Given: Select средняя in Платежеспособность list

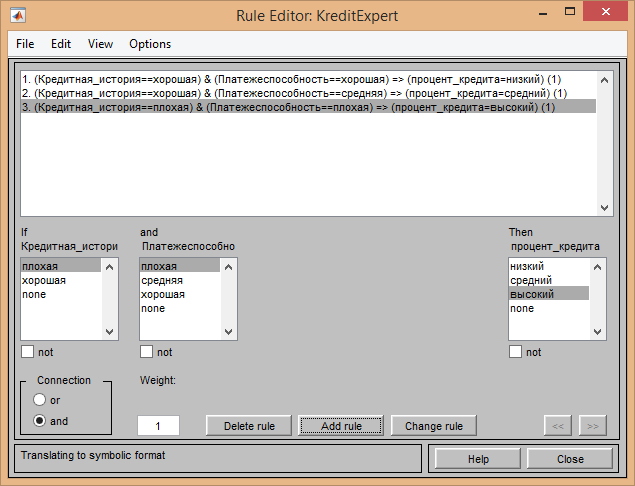Looking at the screenshot, I should [180, 280].
